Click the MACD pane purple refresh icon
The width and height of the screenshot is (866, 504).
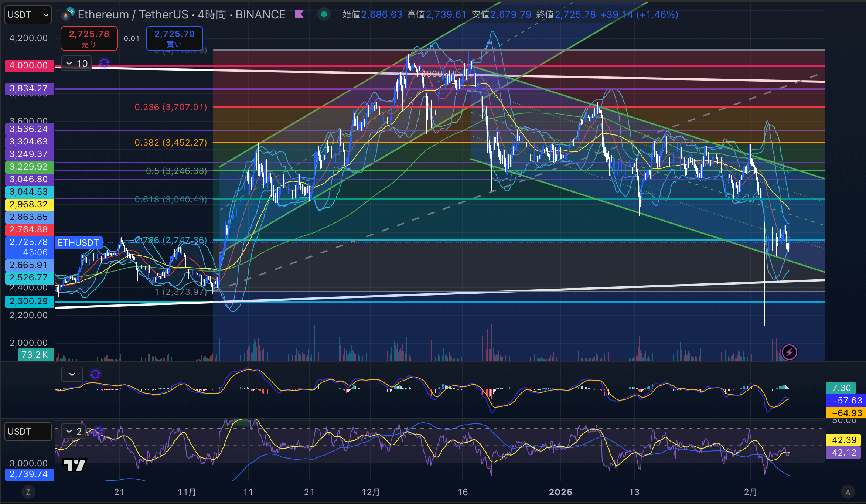pos(95,374)
